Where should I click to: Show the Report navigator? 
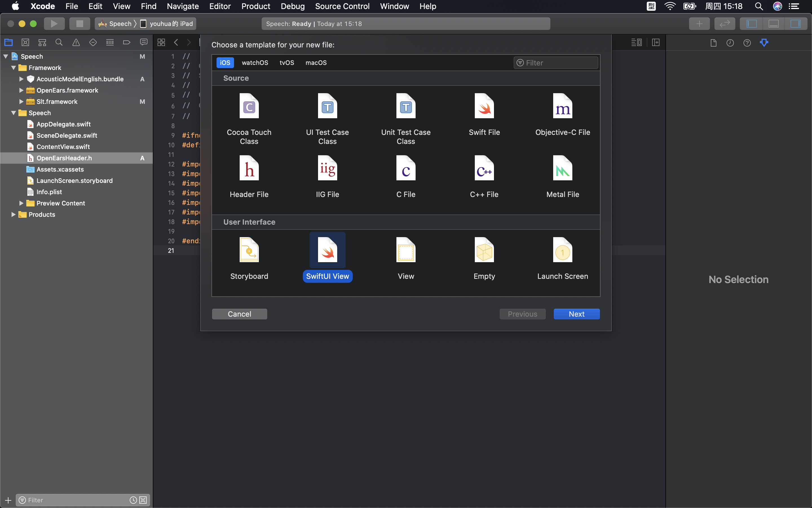coord(144,42)
